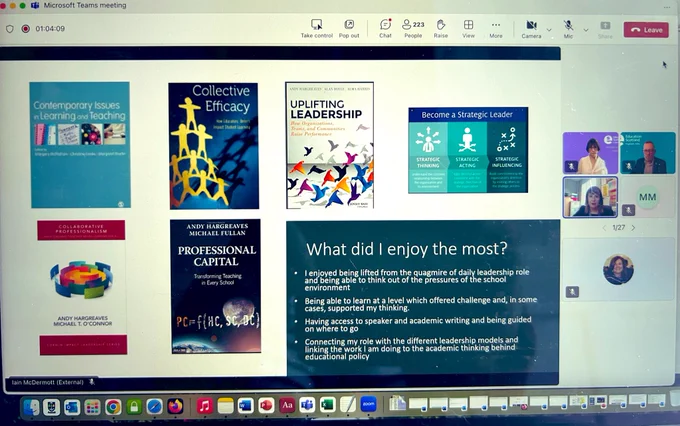The width and height of the screenshot is (680, 426).
Task: Unmute the Mic
Action: [568, 29]
